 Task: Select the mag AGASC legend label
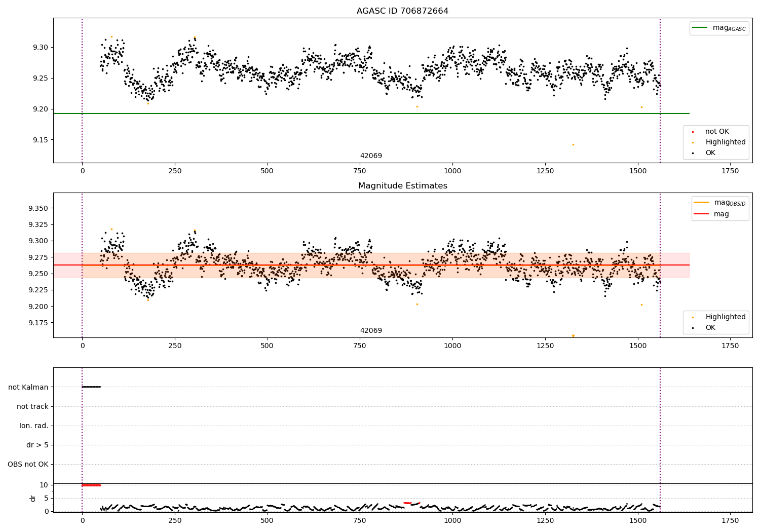pyautogui.click(x=729, y=28)
